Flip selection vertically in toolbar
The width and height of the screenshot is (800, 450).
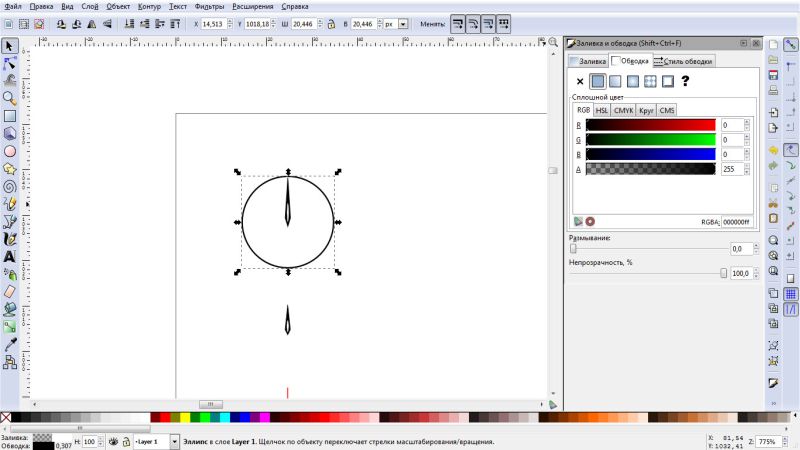click(107, 24)
